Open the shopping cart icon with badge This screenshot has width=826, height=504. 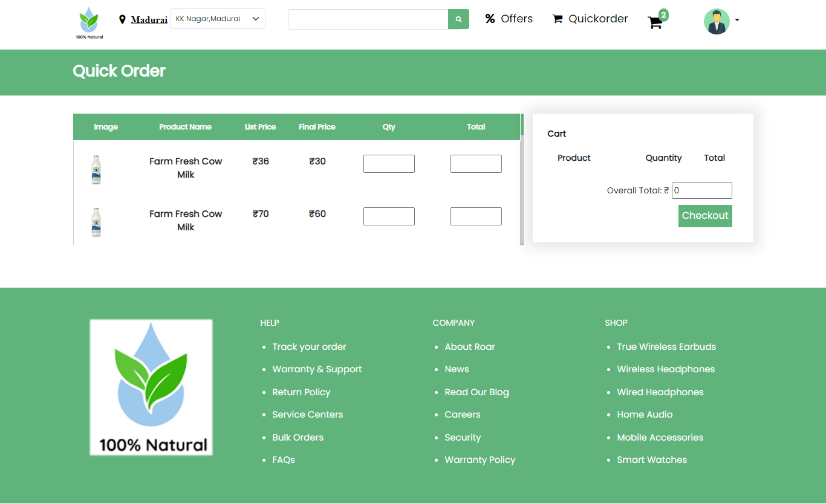coord(655,22)
